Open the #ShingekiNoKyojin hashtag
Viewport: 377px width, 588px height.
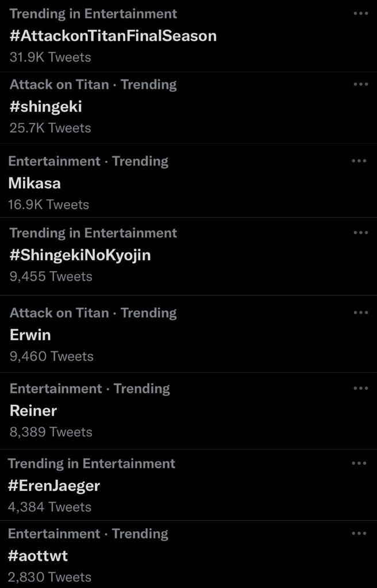click(x=80, y=255)
